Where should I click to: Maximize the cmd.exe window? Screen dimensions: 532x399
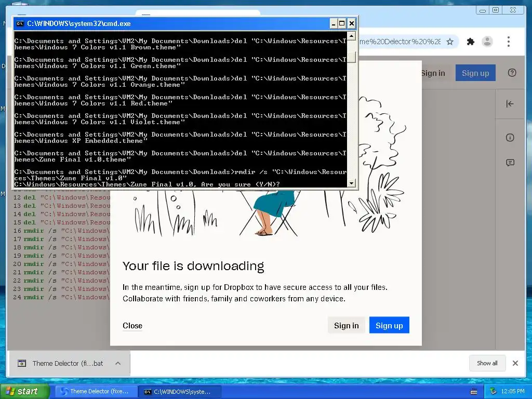[x=342, y=23]
